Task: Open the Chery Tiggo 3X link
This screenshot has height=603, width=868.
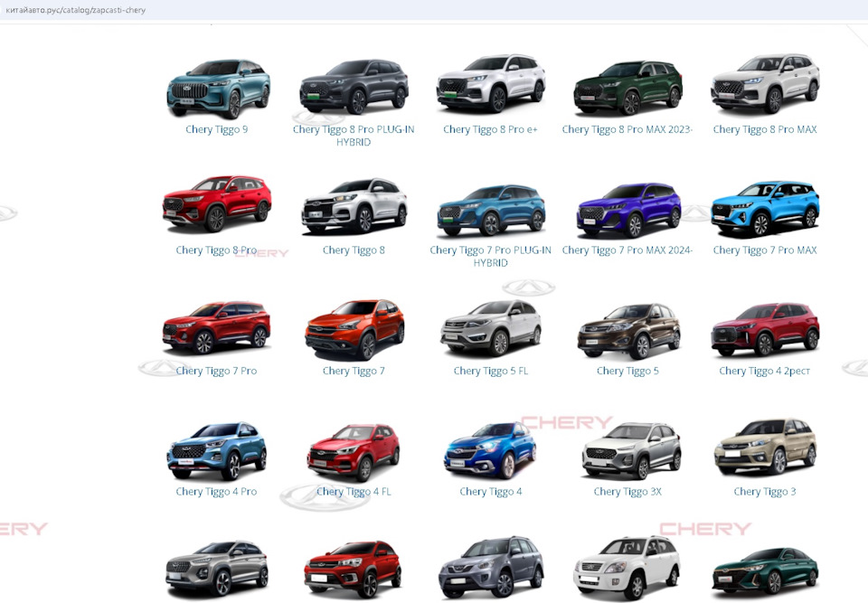Action: coord(627,492)
